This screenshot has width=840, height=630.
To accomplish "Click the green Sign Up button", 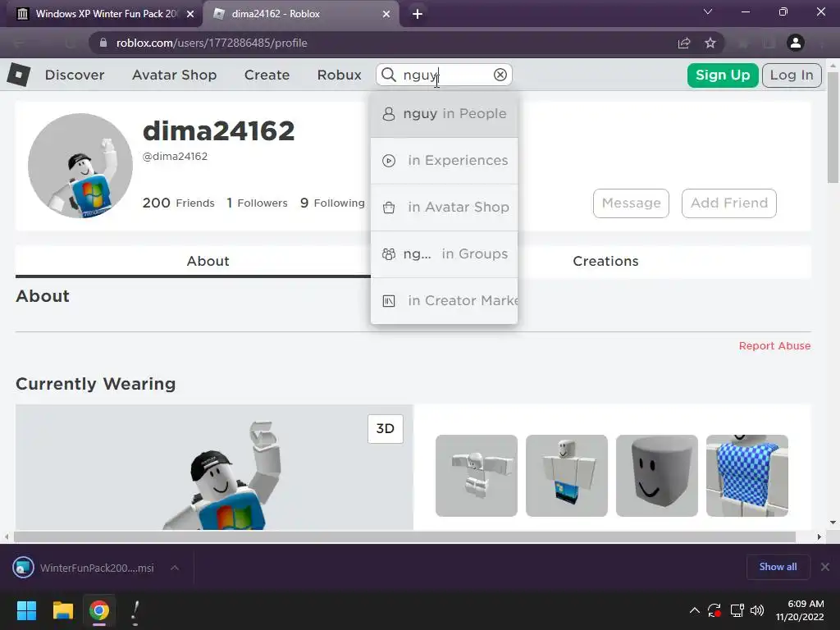I will point(722,75).
